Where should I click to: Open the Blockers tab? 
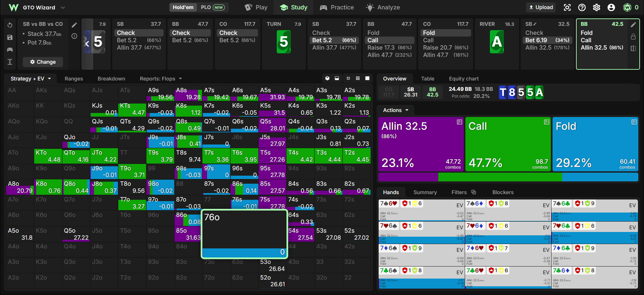pyautogui.click(x=503, y=192)
